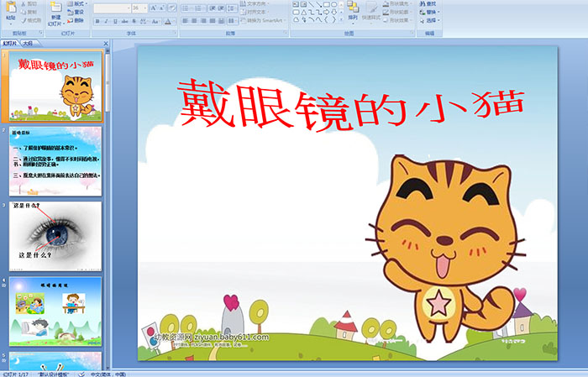The height and width of the screenshot is (377, 588).
Task: Click the Font Color icon
Action: tap(168, 21)
